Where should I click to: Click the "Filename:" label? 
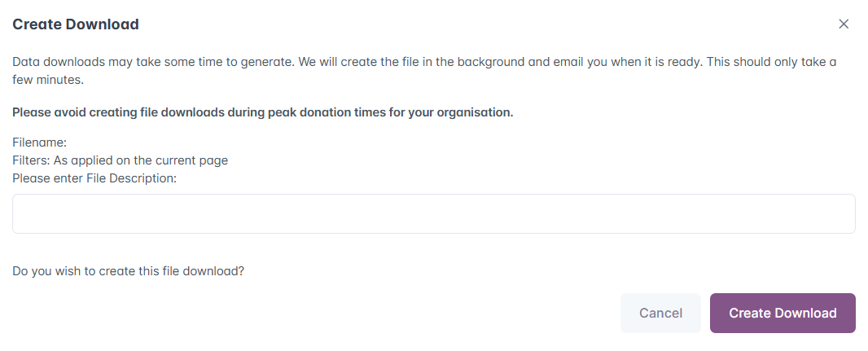pyautogui.click(x=40, y=143)
